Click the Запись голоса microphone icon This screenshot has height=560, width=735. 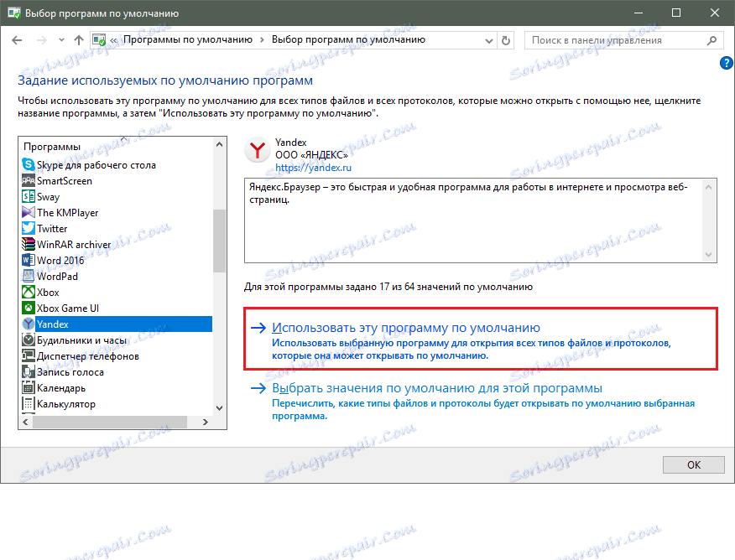point(29,371)
